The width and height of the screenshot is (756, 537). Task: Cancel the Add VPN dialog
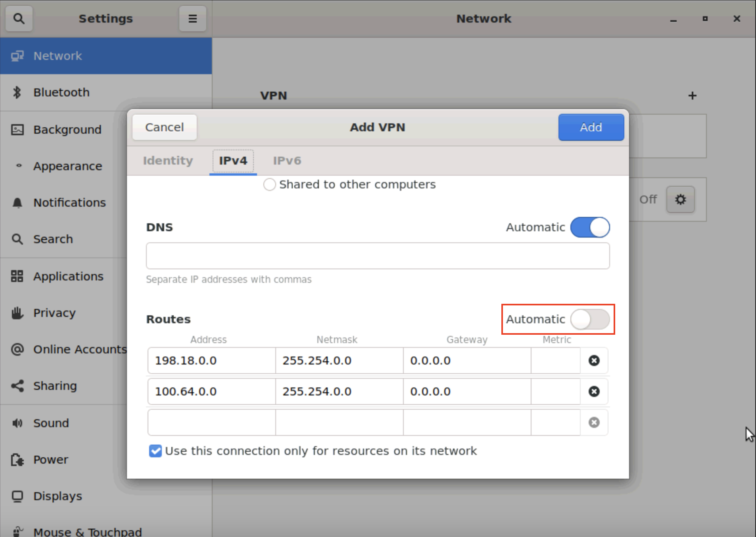tap(164, 127)
